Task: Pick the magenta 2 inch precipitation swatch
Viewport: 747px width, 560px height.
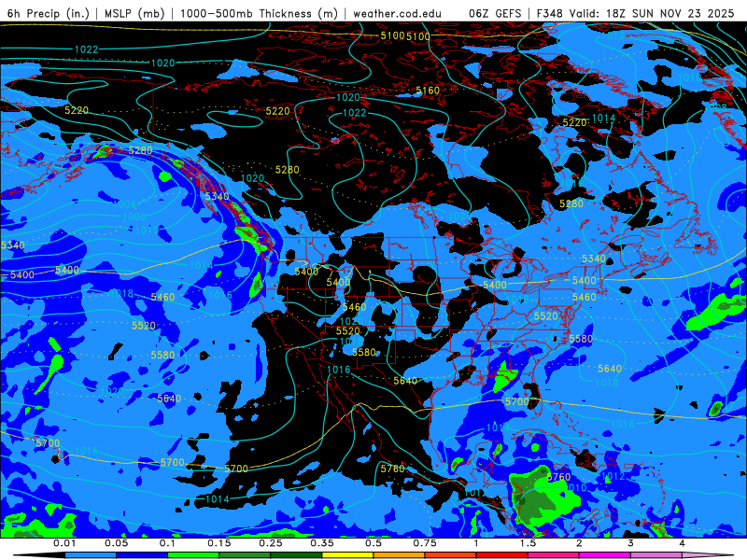Action: click(x=605, y=555)
